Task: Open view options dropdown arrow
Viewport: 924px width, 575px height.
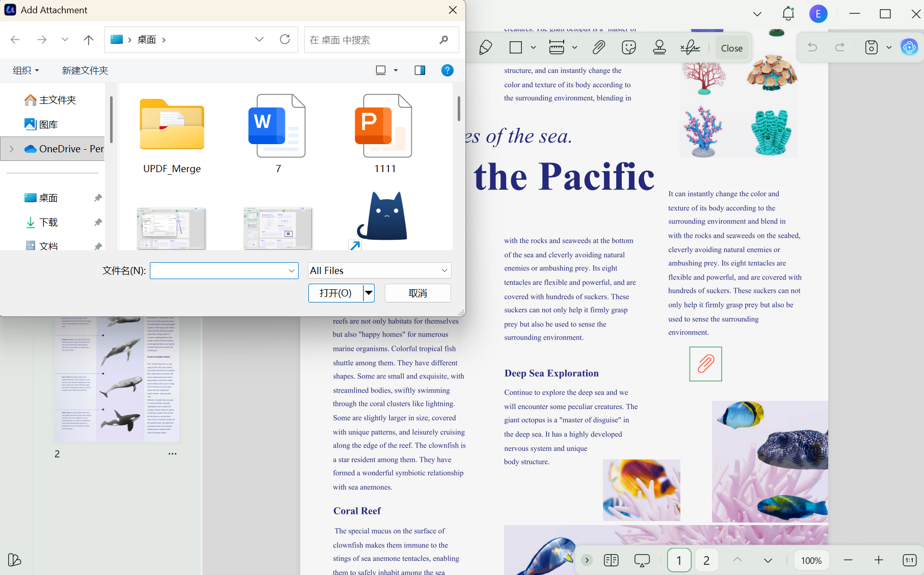Action: click(395, 70)
